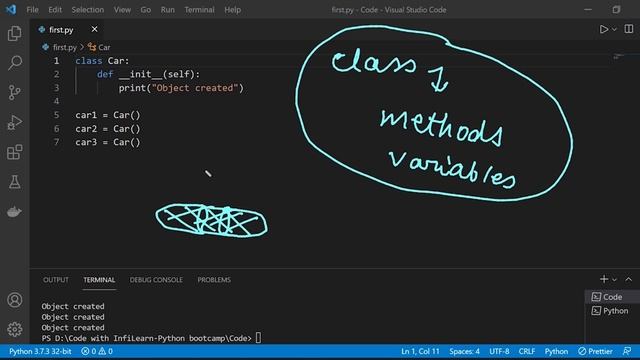Open the Explorer view in activity bar
Screen dimensions: 640x360
point(15,33)
